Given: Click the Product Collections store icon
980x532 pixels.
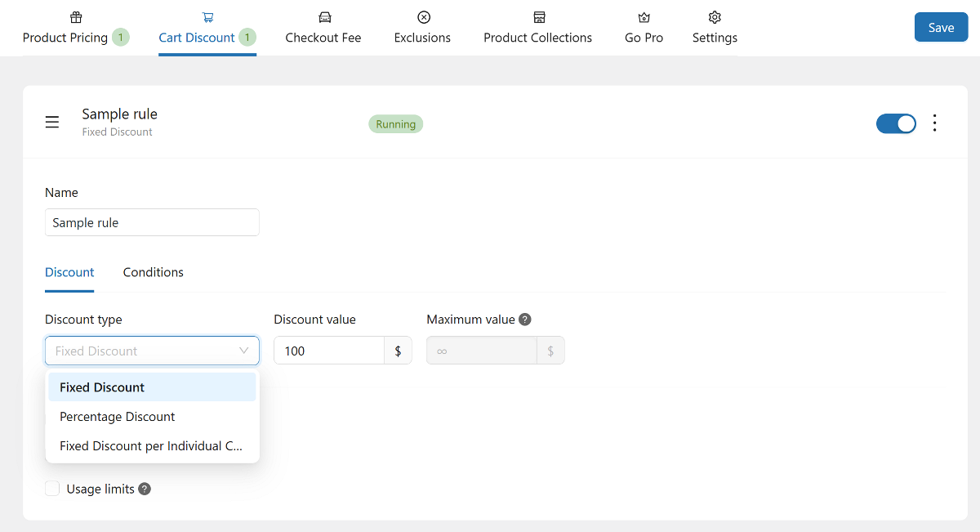Looking at the screenshot, I should coord(538,17).
